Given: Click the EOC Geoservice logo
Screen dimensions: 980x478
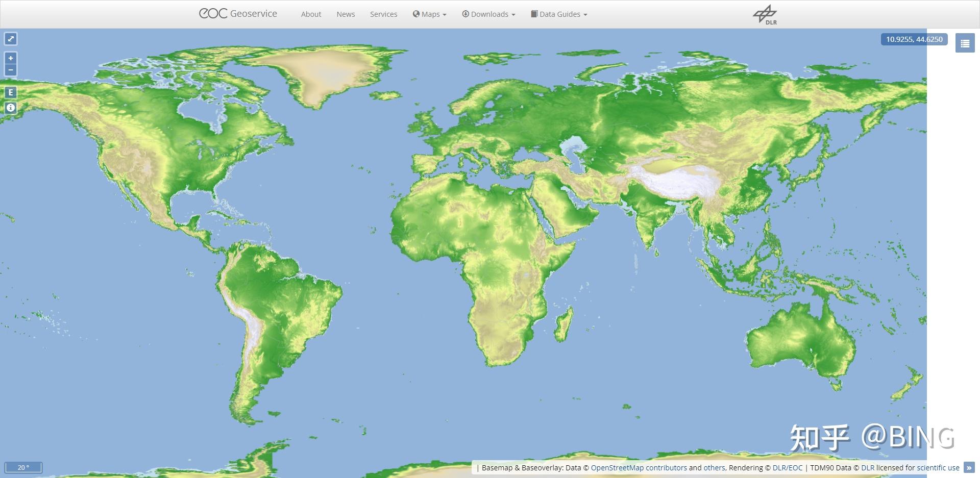Looking at the screenshot, I should [238, 14].
